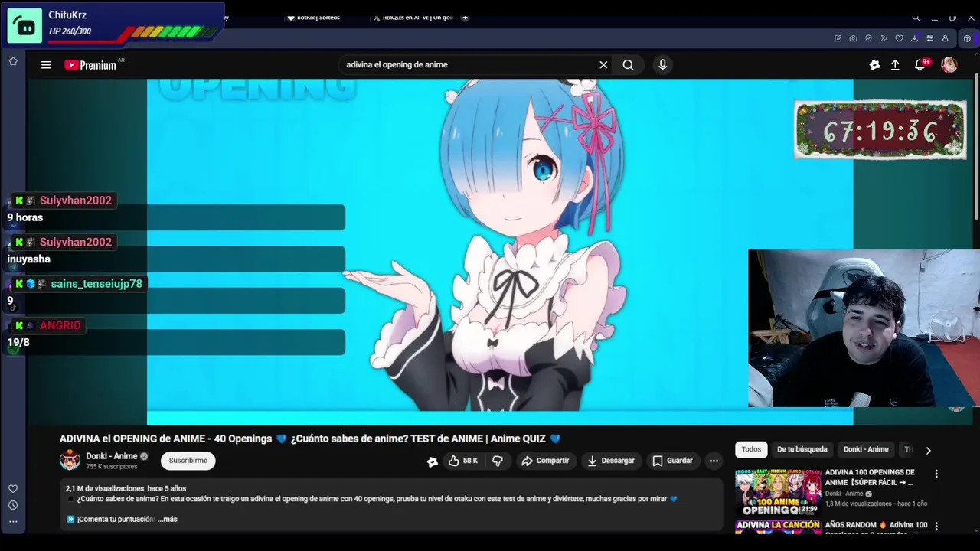Clear the search text with the X
The height and width of the screenshot is (551, 980).
(603, 65)
